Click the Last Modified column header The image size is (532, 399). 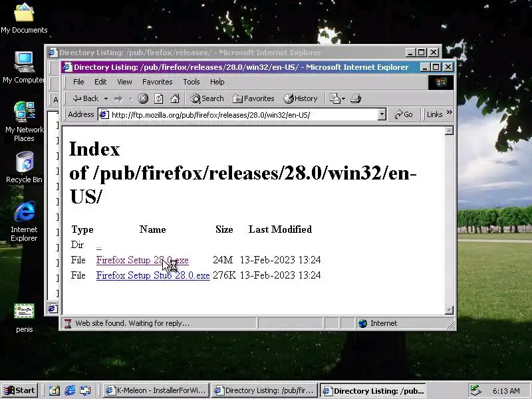pyautogui.click(x=280, y=229)
